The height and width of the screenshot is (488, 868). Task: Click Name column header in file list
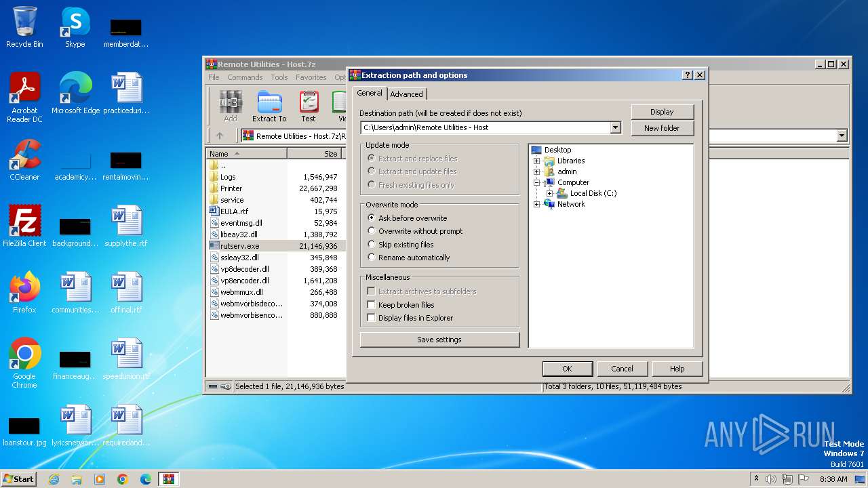[x=247, y=154]
